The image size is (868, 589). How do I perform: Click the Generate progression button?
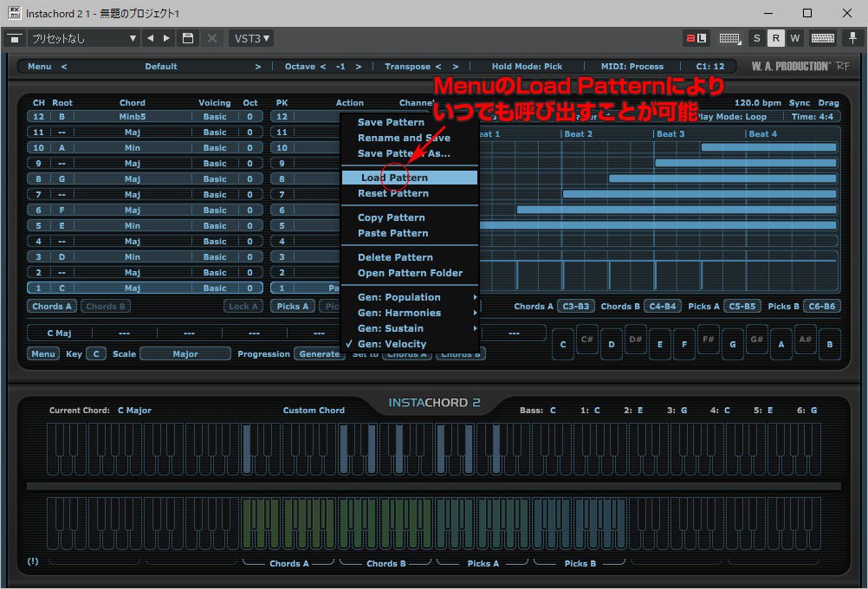coord(320,353)
